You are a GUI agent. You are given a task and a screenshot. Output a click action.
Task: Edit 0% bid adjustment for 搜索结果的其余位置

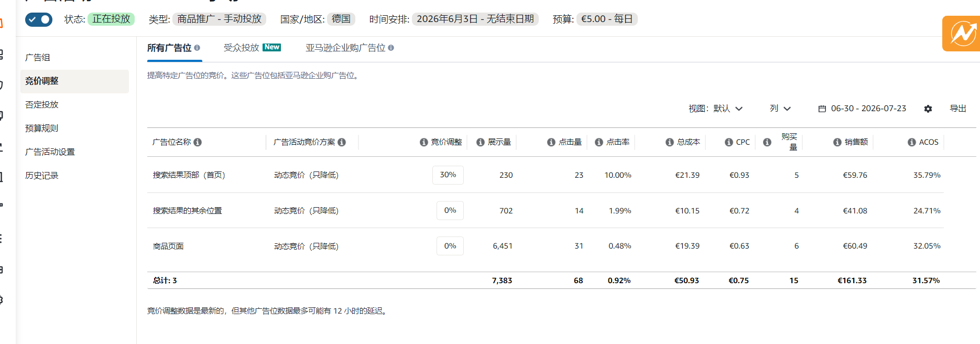pos(450,210)
